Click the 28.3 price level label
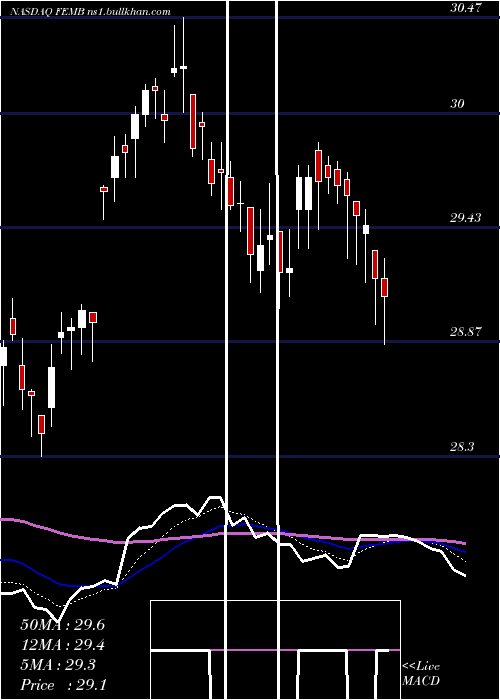This screenshot has width=500, height=700. pyautogui.click(x=462, y=446)
